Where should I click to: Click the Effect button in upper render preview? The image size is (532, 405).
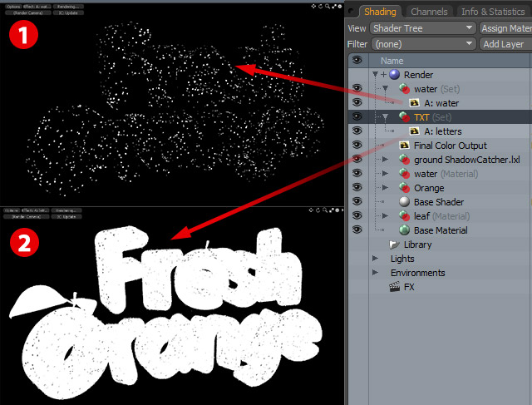tap(37, 7)
